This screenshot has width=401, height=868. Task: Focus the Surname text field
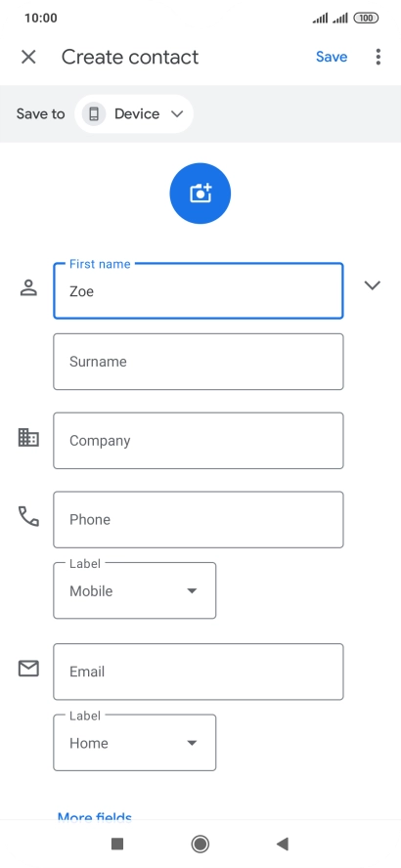199,362
